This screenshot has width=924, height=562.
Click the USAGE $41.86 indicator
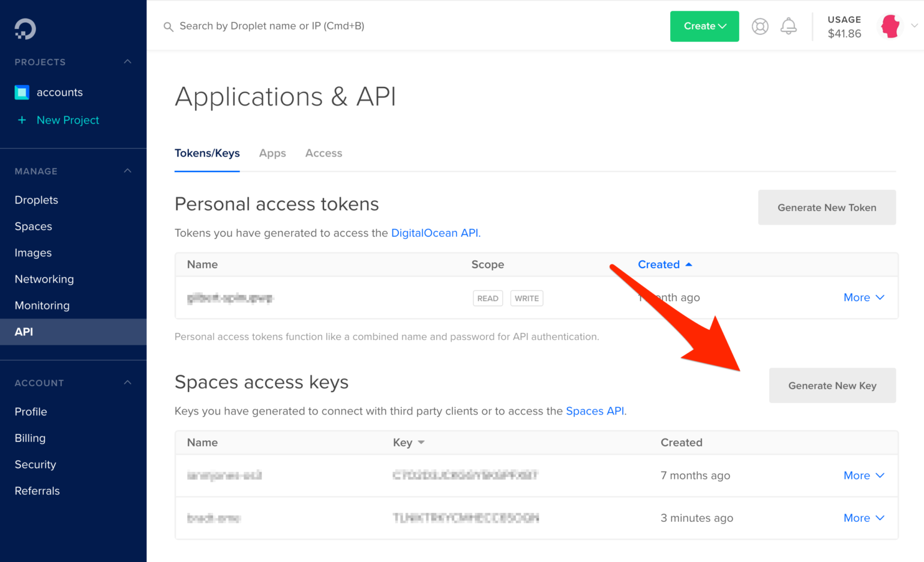(844, 27)
